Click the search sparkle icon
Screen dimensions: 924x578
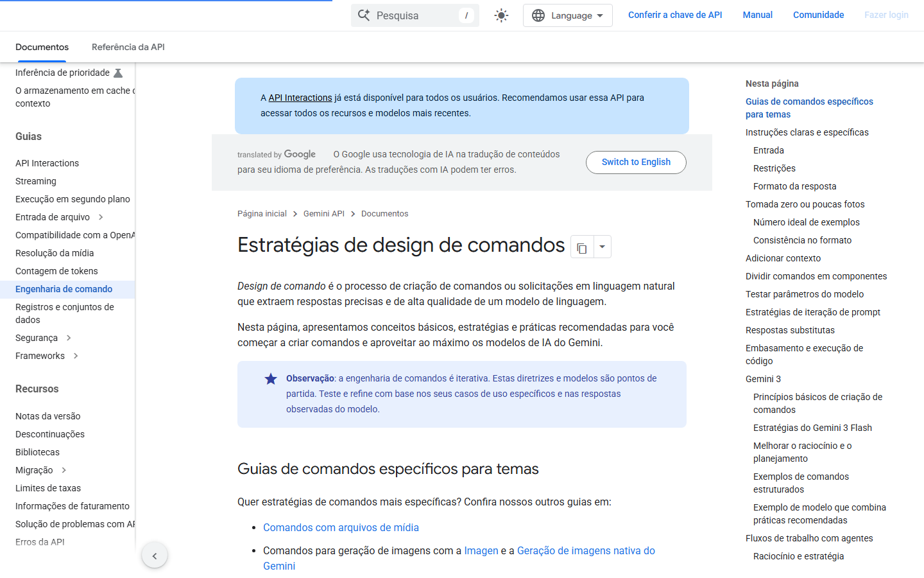click(x=364, y=15)
